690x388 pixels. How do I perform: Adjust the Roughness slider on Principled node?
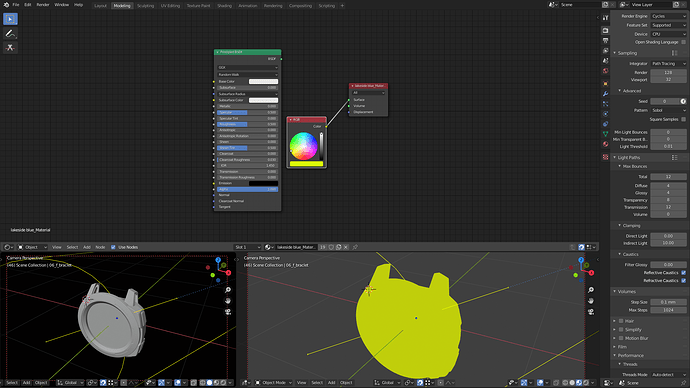coord(248,124)
